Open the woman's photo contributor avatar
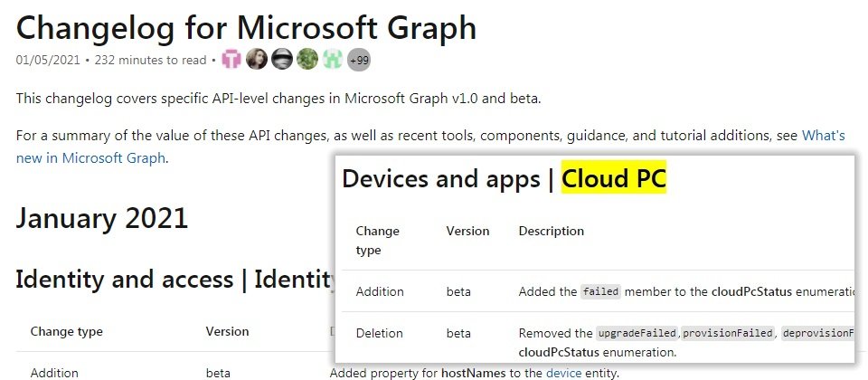This screenshot has width=868, height=380. tap(256, 60)
